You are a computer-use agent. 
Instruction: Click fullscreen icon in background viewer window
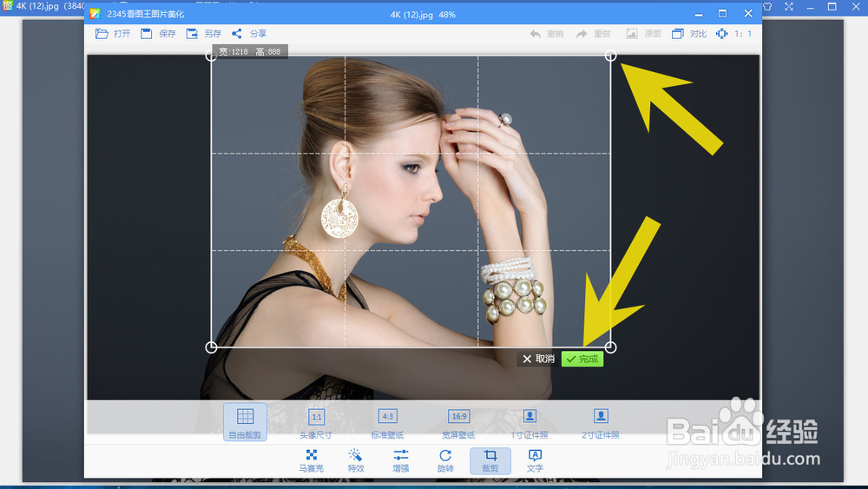tap(789, 7)
